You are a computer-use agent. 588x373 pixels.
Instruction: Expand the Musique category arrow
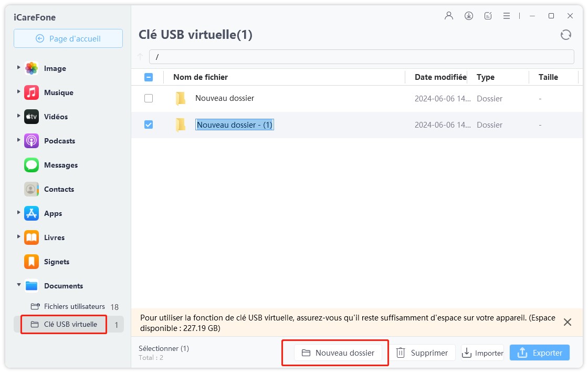click(19, 92)
